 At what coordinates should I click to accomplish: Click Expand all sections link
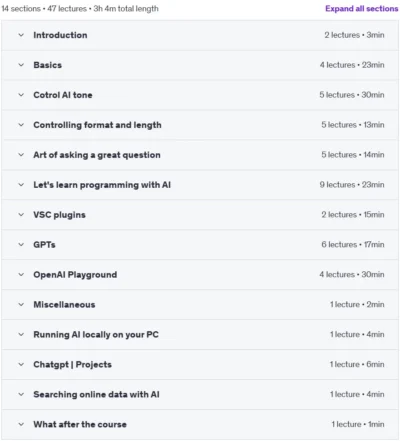pyautogui.click(x=362, y=9)
